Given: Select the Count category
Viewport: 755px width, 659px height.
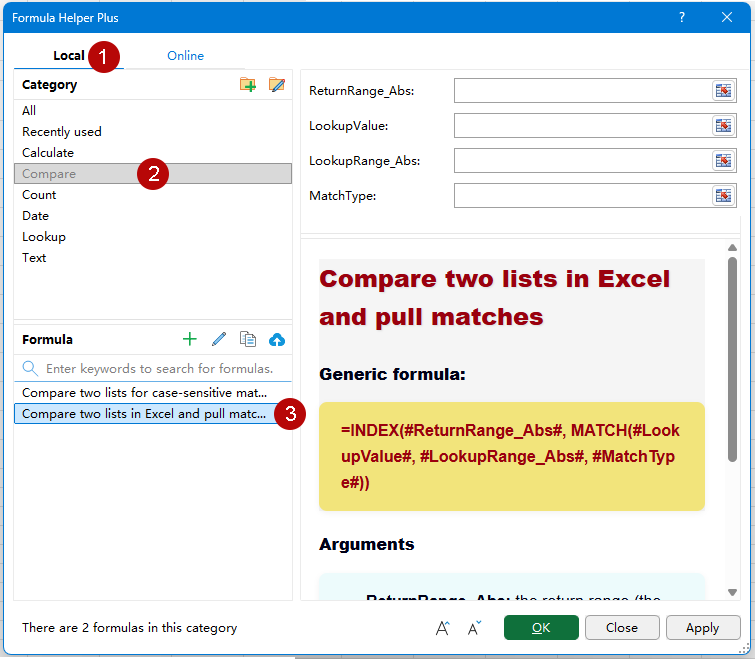Looking at the screenshot, I should pyautogui.click(x=153, y=194).
